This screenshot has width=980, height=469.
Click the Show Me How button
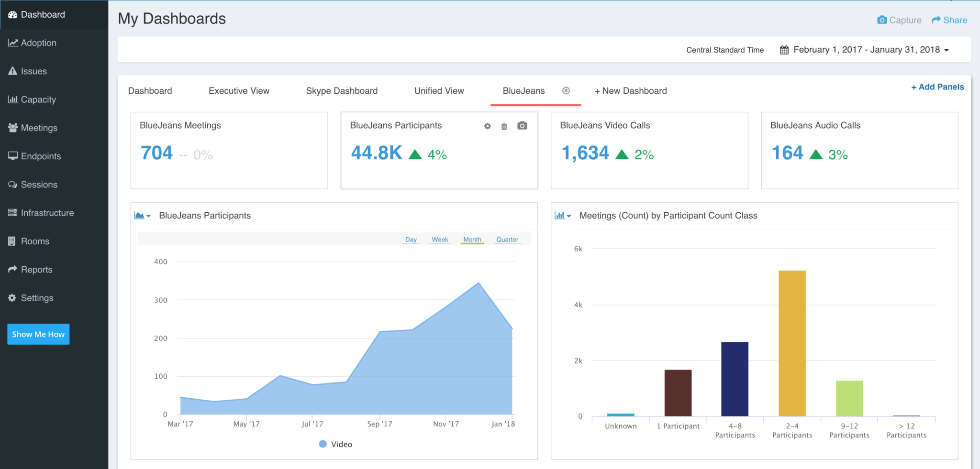coord(38,334)
